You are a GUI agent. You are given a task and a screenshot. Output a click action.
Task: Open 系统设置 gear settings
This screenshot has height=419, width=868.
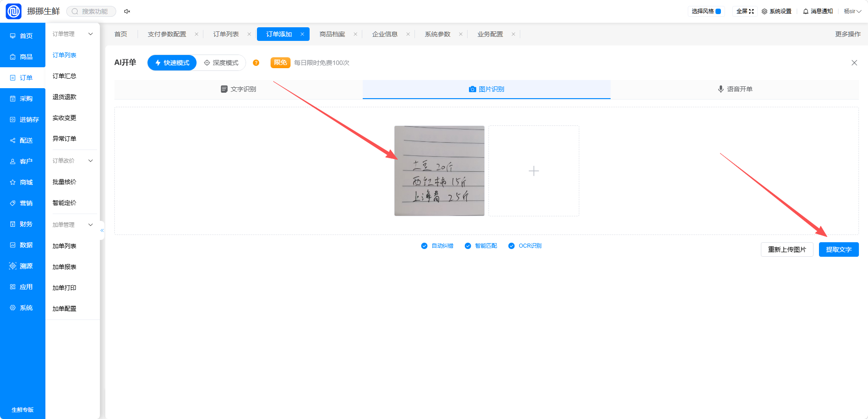[776, 11]
